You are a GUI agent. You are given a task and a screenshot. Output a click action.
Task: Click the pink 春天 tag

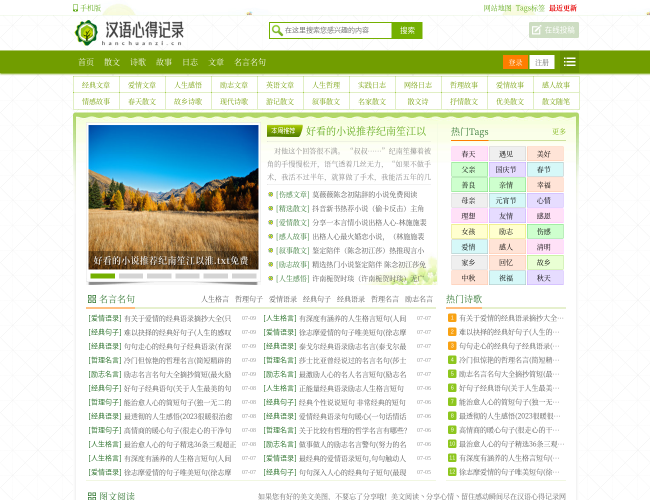[469, 154]
